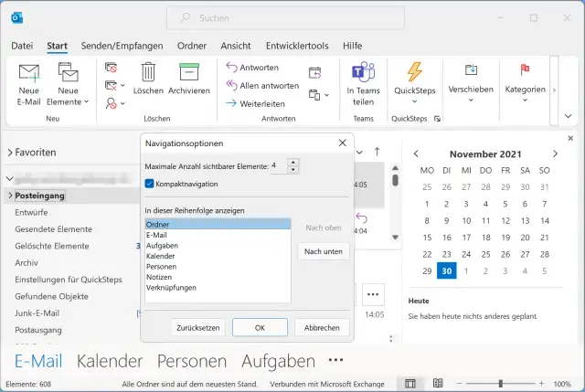
Task: Go to previous month in calendar
Action: point(416,154)
